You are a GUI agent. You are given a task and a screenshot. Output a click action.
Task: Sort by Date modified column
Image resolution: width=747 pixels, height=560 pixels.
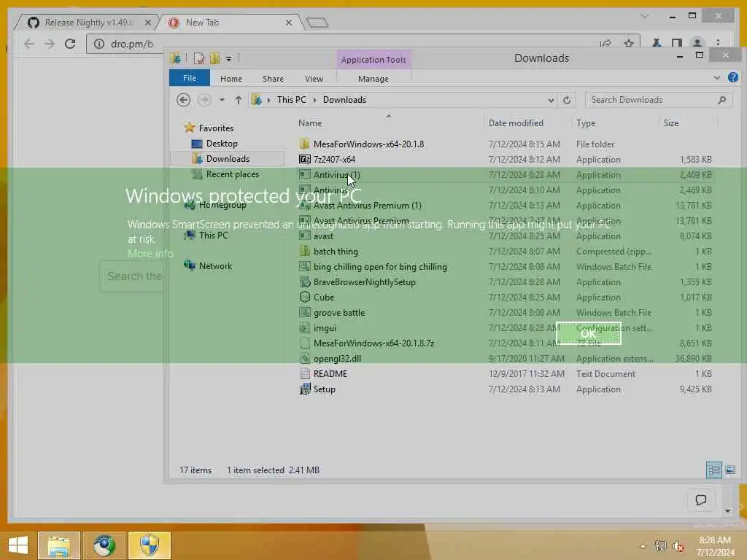516,123
